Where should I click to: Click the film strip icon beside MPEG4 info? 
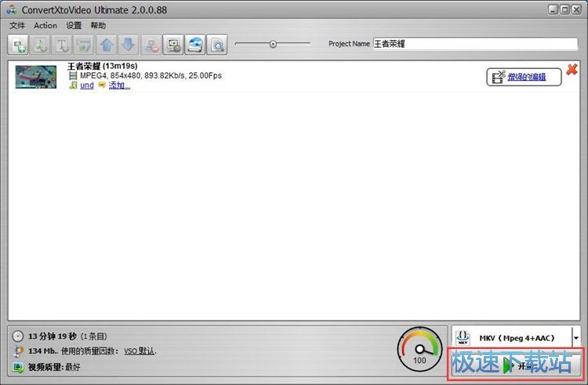tap(73, 76)
